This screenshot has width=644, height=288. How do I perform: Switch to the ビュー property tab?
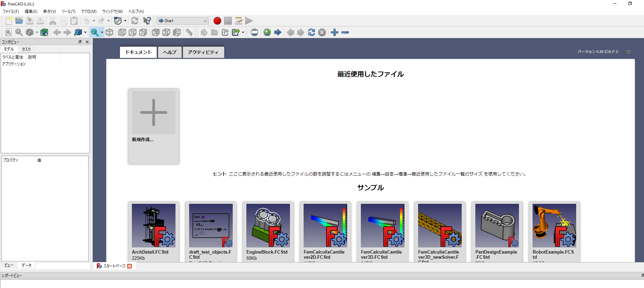9,265
